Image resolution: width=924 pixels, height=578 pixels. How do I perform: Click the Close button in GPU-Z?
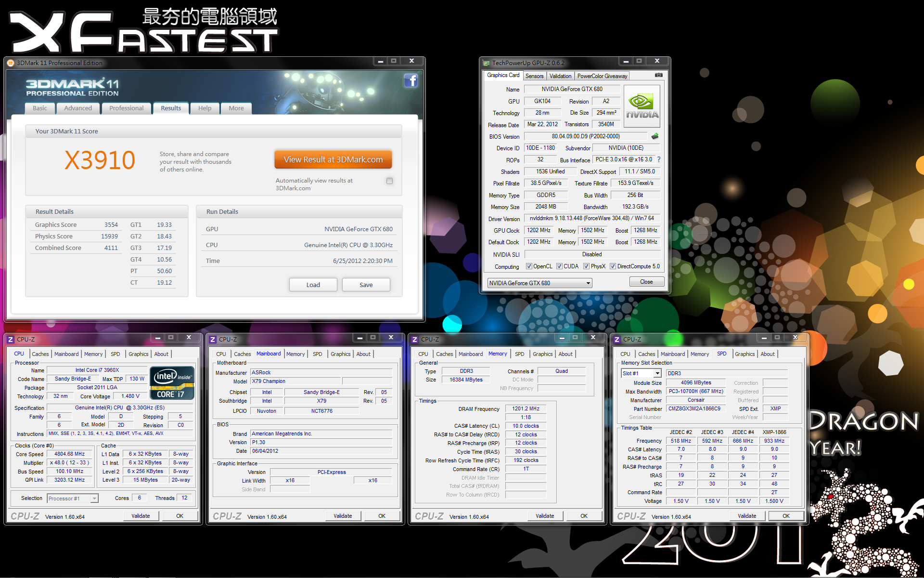click(x=646, y=282)
